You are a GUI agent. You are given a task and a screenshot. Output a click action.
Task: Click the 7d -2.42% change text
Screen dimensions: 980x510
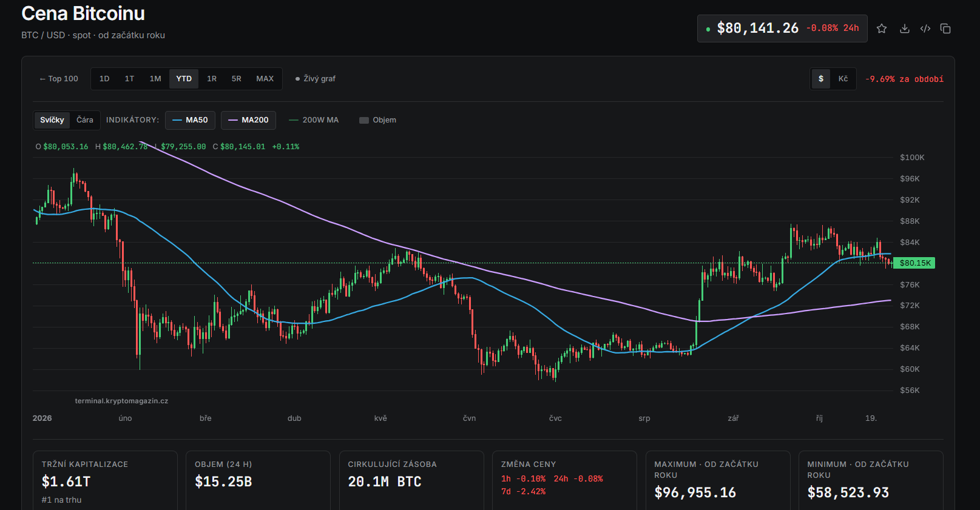(523, 492)
